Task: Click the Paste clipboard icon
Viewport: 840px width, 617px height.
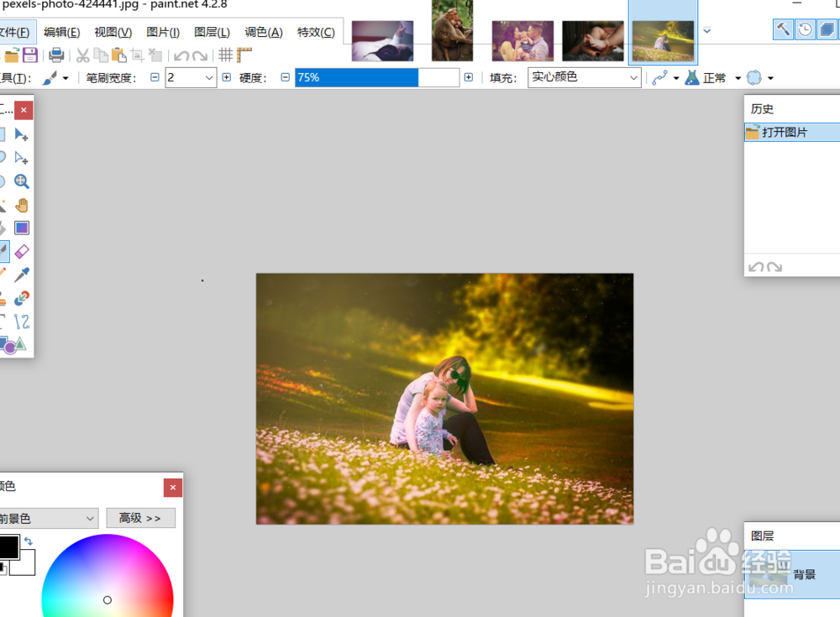Action: 119,55
